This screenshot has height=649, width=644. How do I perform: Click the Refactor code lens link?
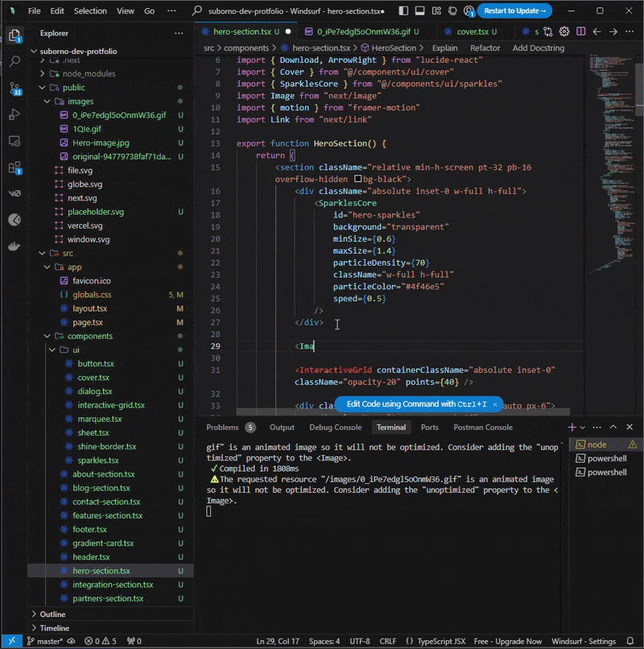click(485, 48)
